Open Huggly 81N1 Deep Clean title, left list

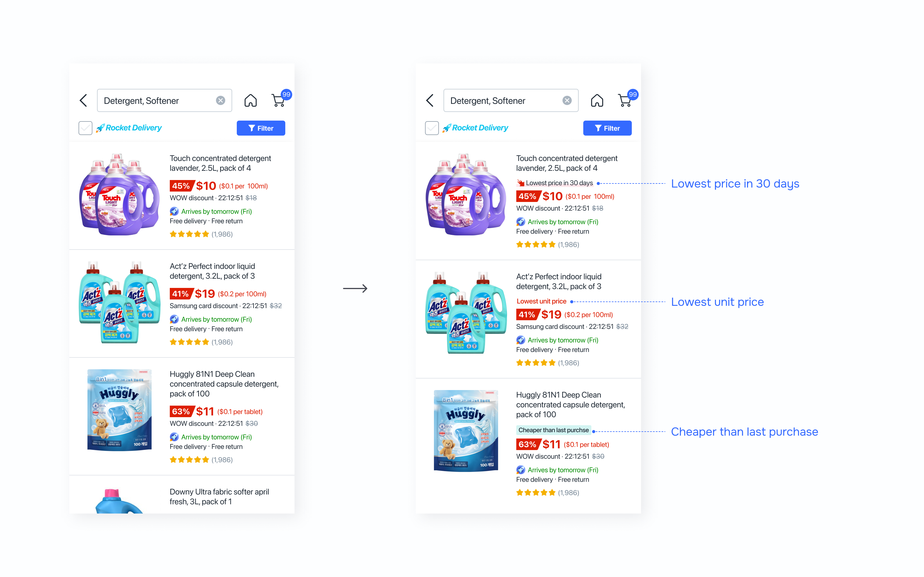coord(224,384)
